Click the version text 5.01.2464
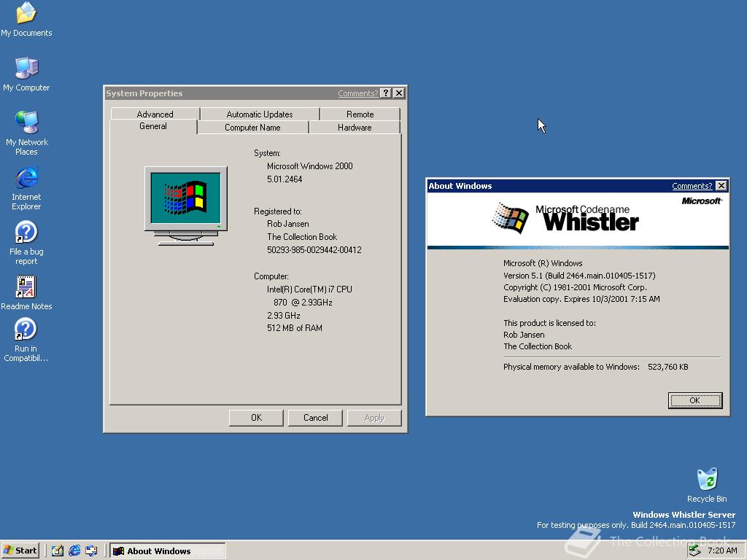 (x=285, y=179)
